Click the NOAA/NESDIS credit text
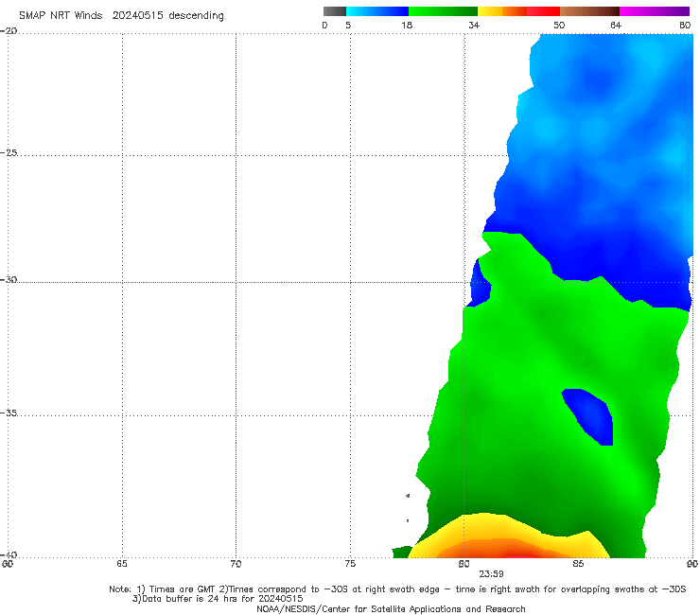The width and height of the screenshot is (700, 615). [x=391, y=608]
